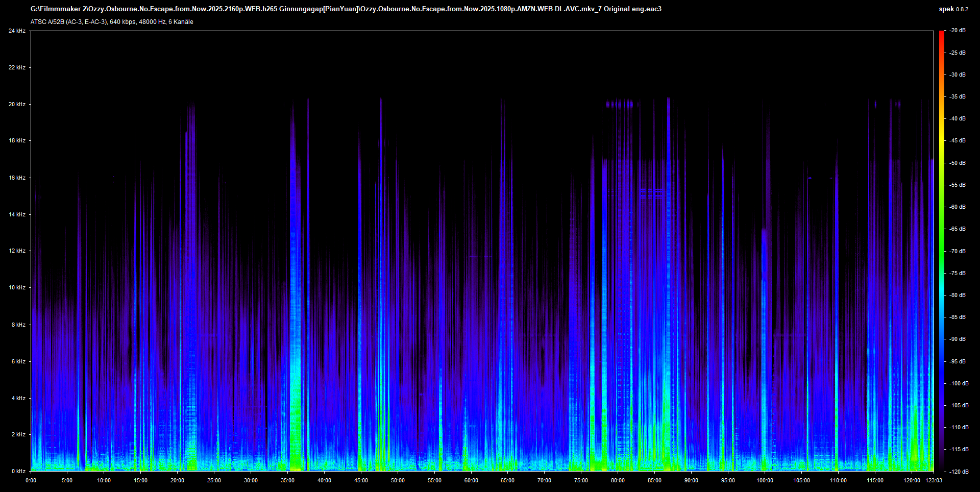
Task: Select the 20 kHz frequency axis label
Action: tap(17, 104)
